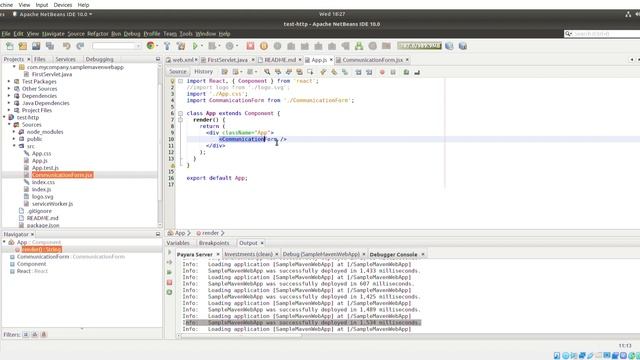Image resolution: width=640 pixels, height=360 pixels.
Task: Click the New Project toolbar icon
Action: point(23,46)
